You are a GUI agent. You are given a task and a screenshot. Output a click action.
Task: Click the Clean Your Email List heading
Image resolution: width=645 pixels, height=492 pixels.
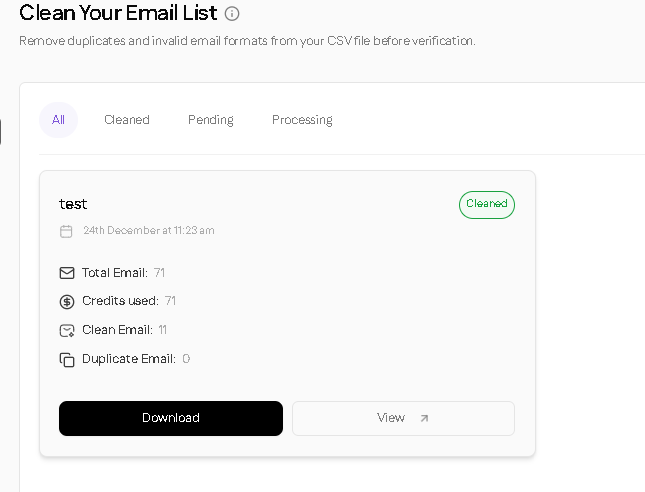pos(117,13)
